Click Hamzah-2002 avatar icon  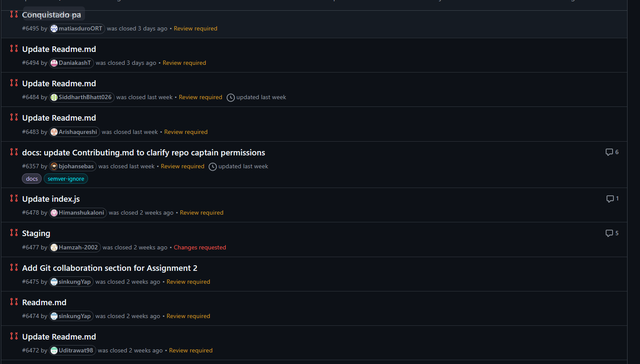pyautogui.click(x=54, y=248)
